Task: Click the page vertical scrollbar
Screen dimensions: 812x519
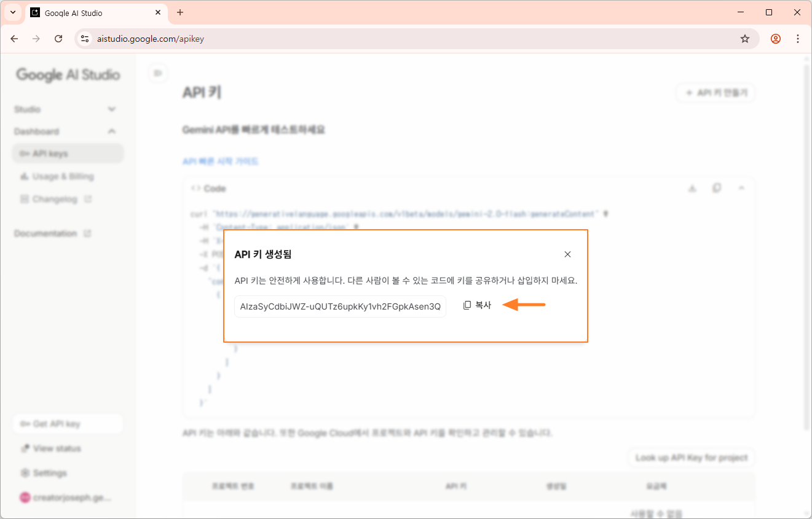Action: pyautogui.click(x=807, y=246)
